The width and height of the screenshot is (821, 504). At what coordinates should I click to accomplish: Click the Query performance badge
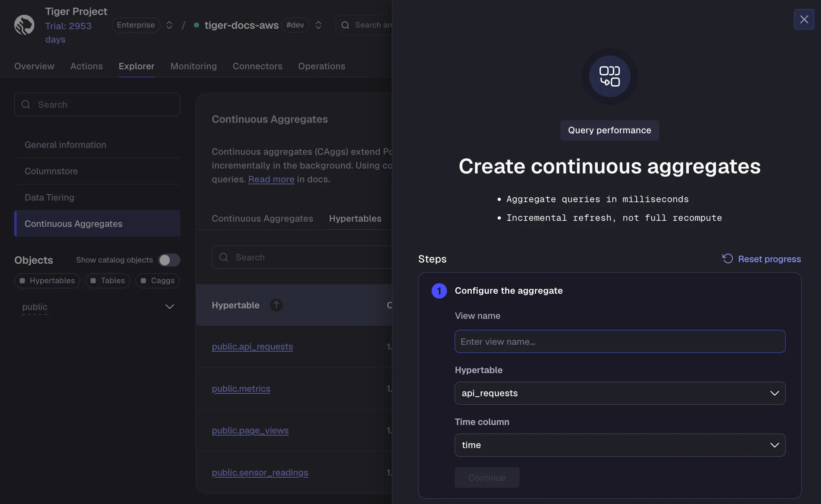[609, 130]
